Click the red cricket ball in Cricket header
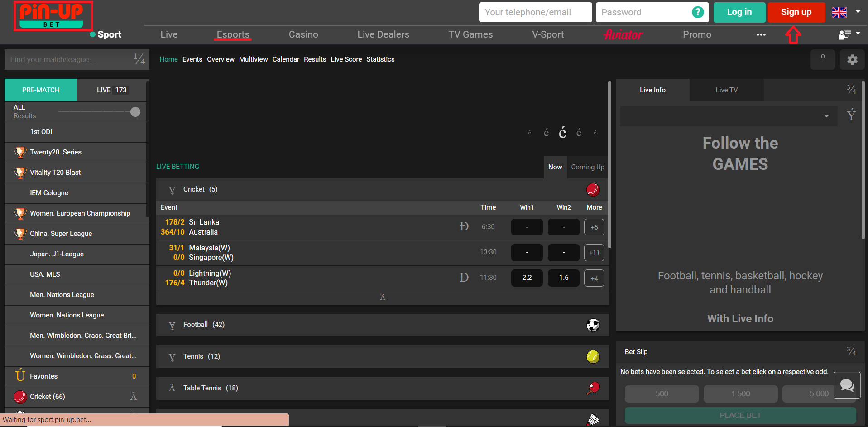Image resolution: width=868 pixels, height=427 pixels. click(x=593, y=189)
